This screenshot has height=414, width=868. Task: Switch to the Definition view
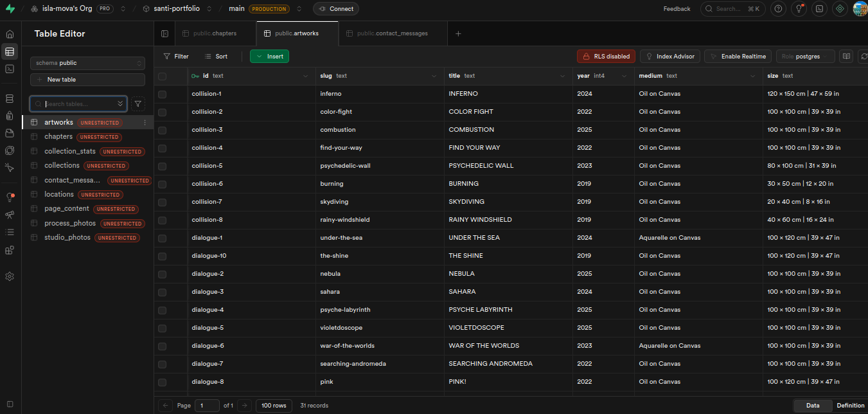coord(850,406)
